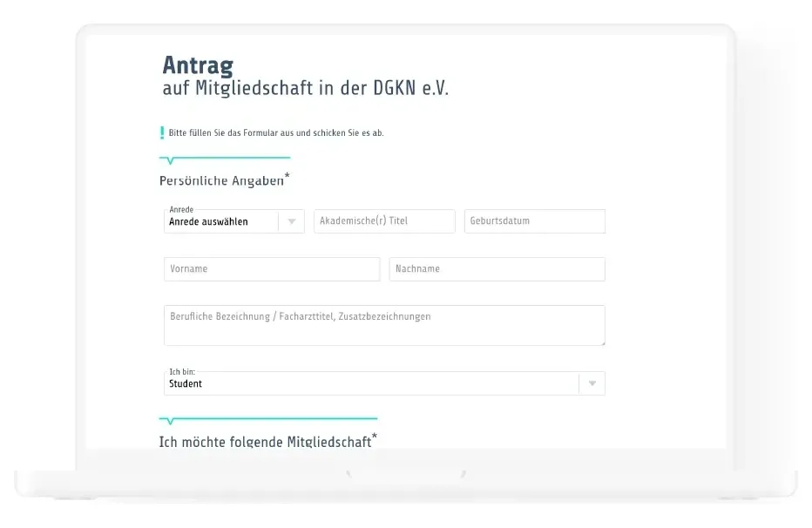Screen dimensions: 812x528
Task: Click into the Nachname field
Action: [497, 269]
